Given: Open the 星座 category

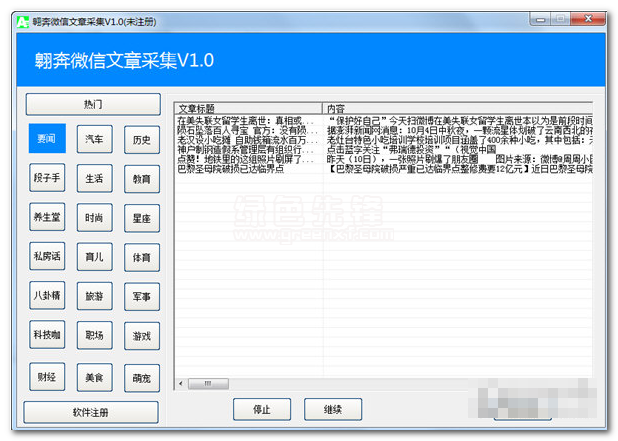Looking at the screenshot, I should pos(142,218).
